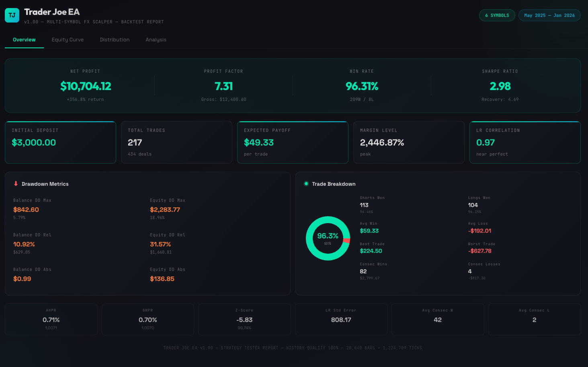Click the strategy tester report footer line
The width and height of the screenshot is (588, 367).
point(293,348)
